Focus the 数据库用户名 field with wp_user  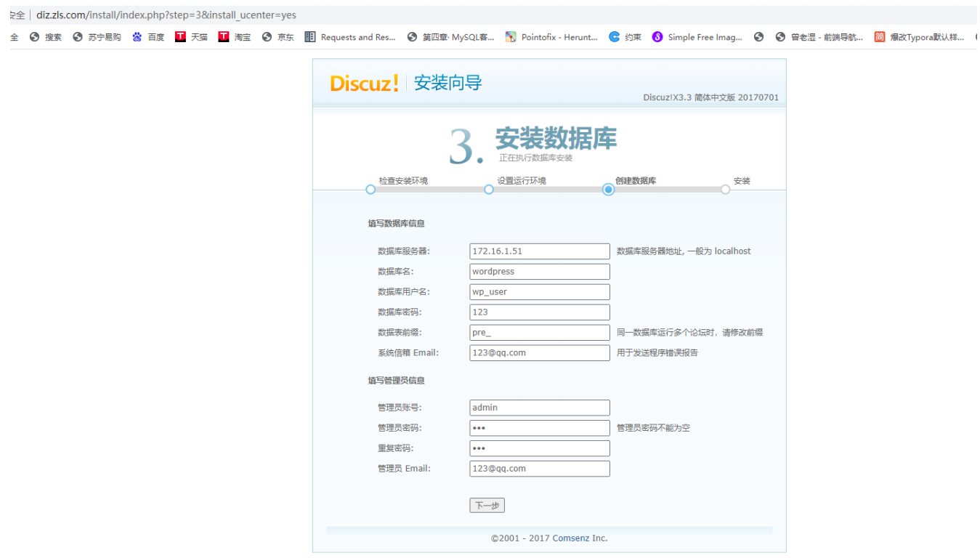coord(540,292)
